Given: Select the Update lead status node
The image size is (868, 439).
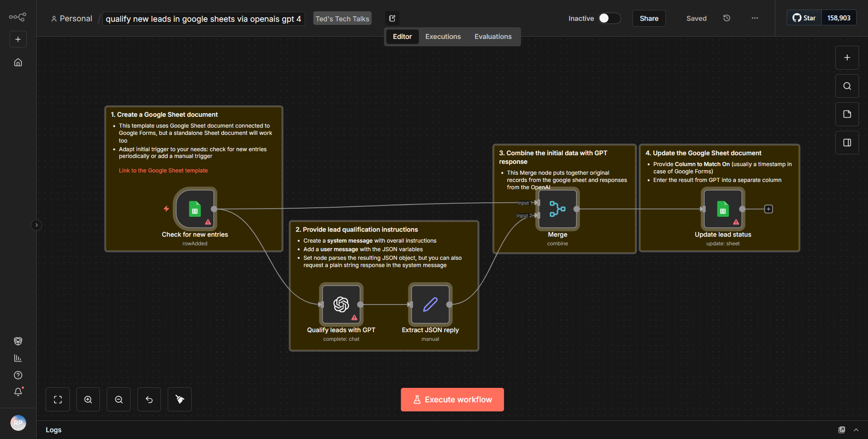Looking at the screenshot, I should pos(723,209).
